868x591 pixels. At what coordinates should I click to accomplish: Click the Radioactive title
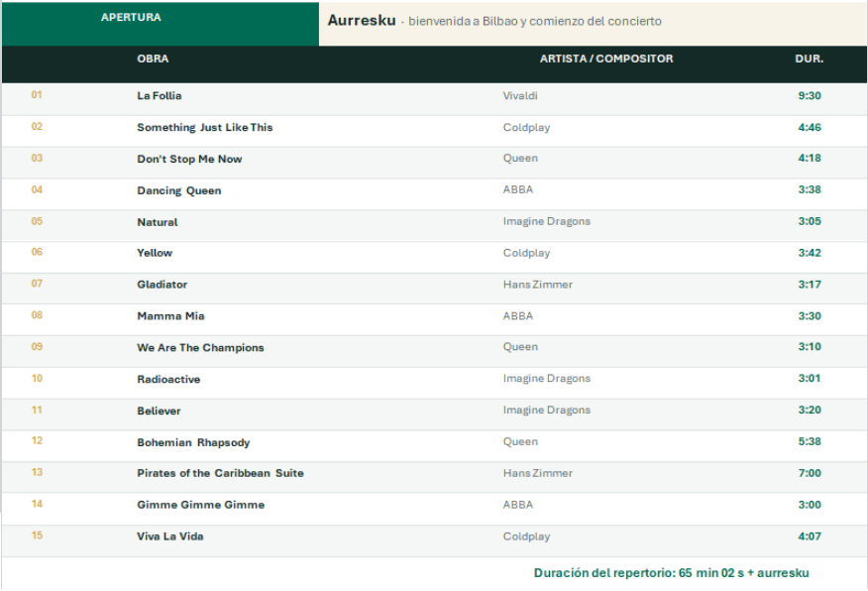168,379
